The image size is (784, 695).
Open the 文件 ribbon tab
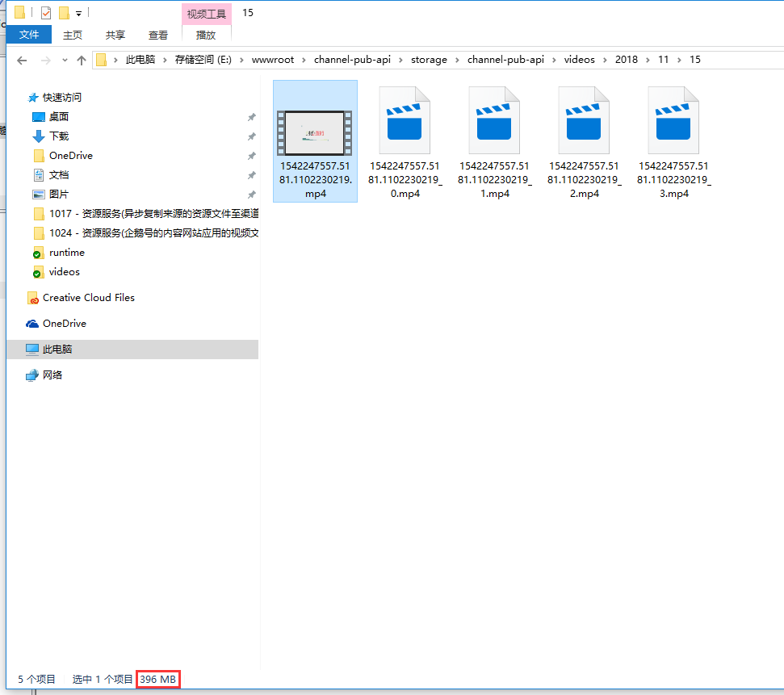tap(29, 35)
